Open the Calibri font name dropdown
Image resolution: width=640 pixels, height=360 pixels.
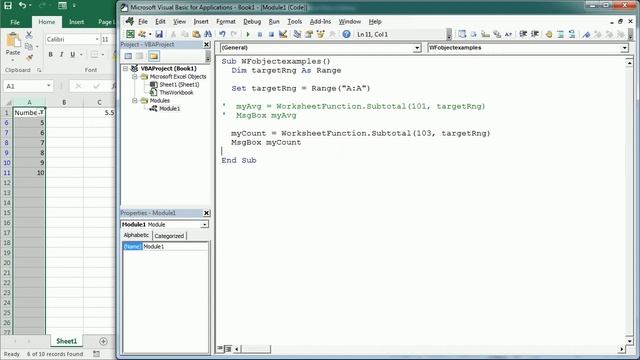(97, 39)
